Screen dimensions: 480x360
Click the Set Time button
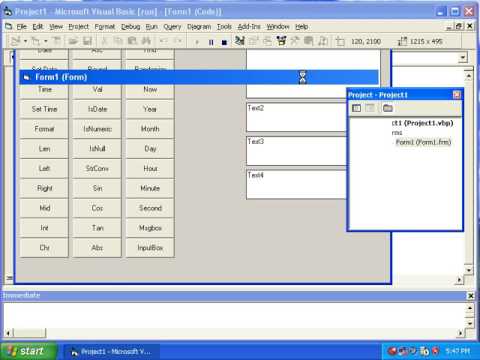pyautogui.click(x=44, y=109)
